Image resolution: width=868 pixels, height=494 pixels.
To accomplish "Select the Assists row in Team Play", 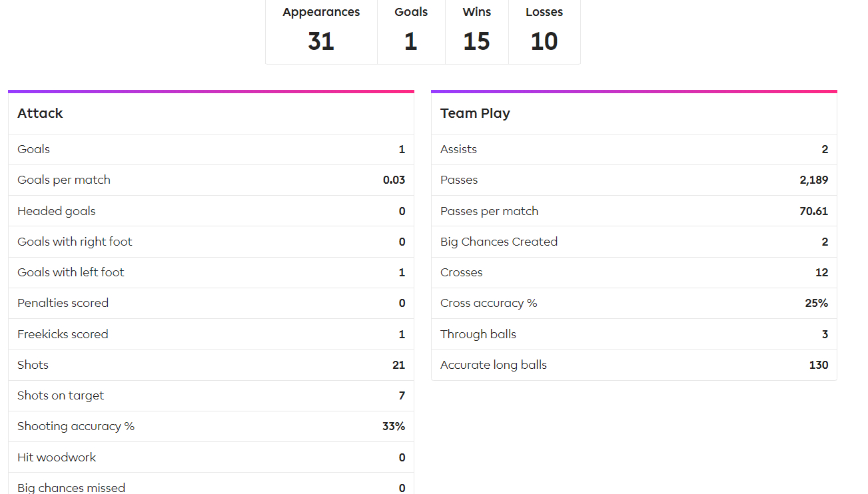I will (634, 149).
